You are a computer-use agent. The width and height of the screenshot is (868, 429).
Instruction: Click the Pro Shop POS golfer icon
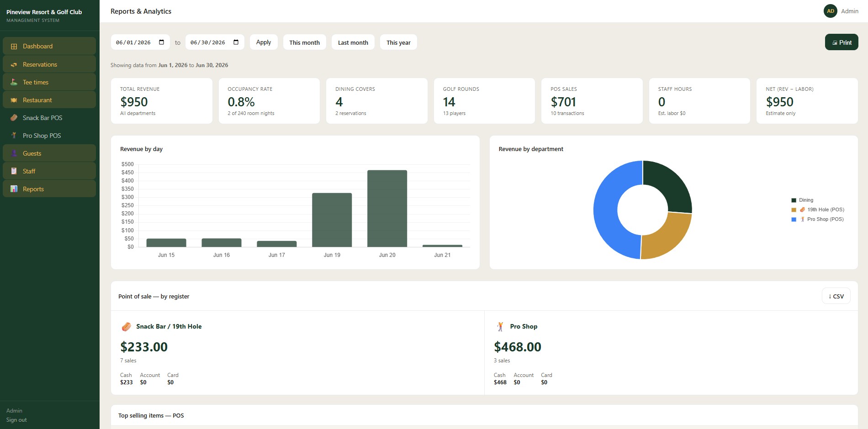14,136
